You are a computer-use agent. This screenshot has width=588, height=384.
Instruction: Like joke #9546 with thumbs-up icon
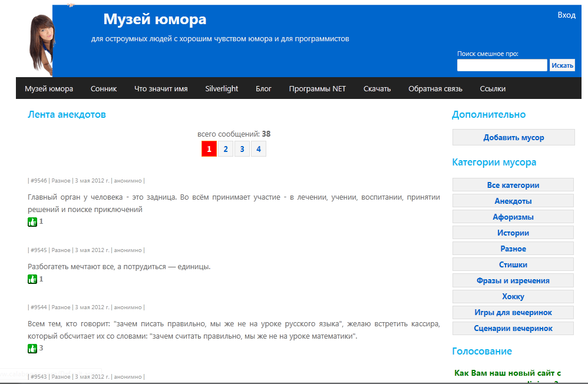point(32,221)
